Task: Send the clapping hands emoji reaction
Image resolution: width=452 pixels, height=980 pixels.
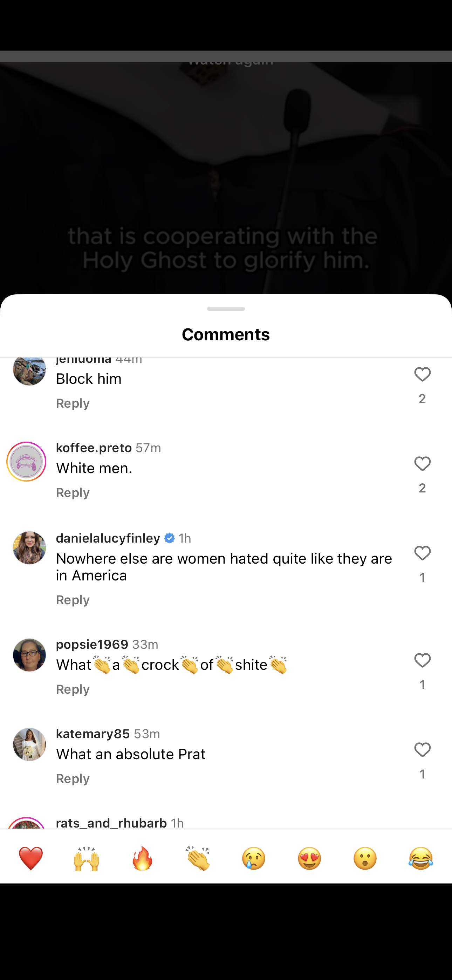Action: pyautogui.click(x=198, y=859)
